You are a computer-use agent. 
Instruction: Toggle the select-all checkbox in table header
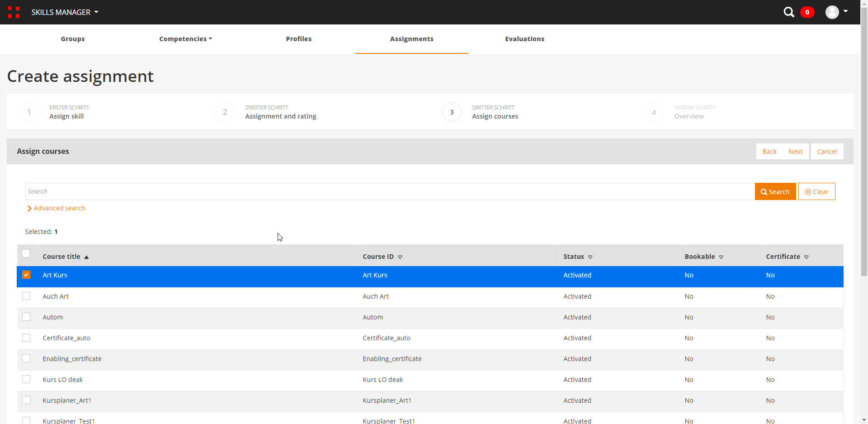(26, 253)
